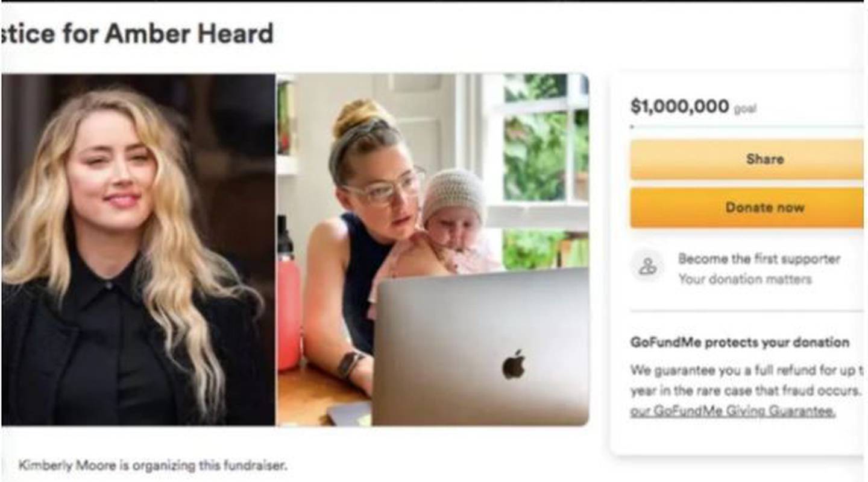The image size is (868, 482).
Task: Click the GoFundMe protects your donation heading
Action: click(740, 343)
